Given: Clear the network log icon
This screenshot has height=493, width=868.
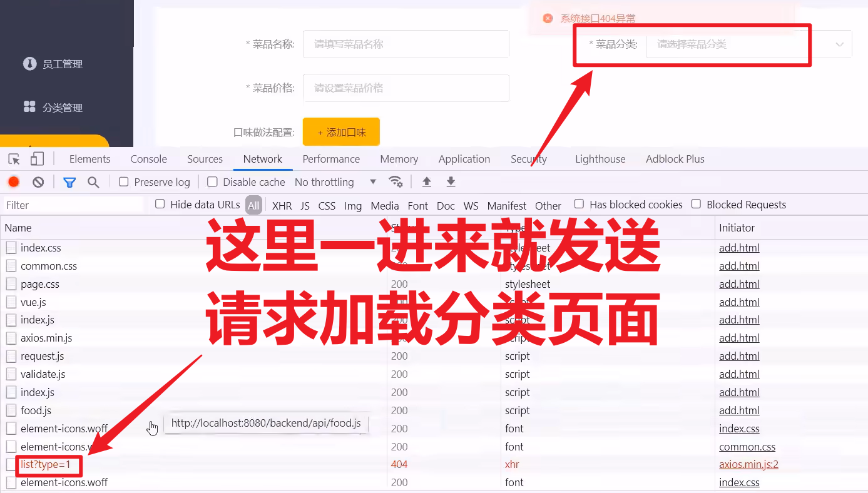Looking at the screenshot, I should point(38,182).
